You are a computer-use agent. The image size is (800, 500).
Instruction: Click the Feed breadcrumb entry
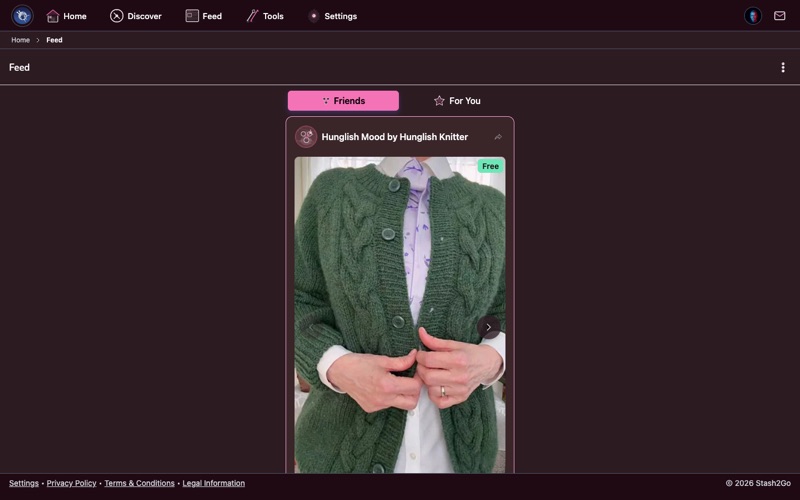tap(54, 40)
